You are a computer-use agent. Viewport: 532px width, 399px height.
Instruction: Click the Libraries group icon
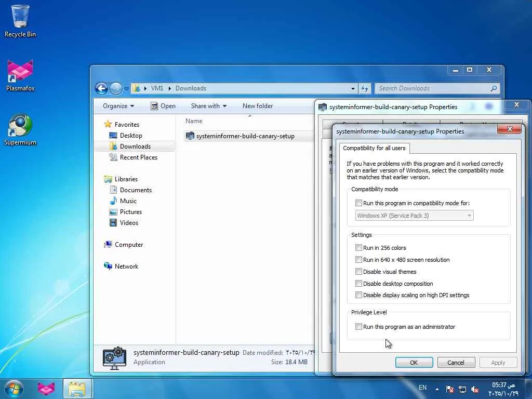coord(108,179)
